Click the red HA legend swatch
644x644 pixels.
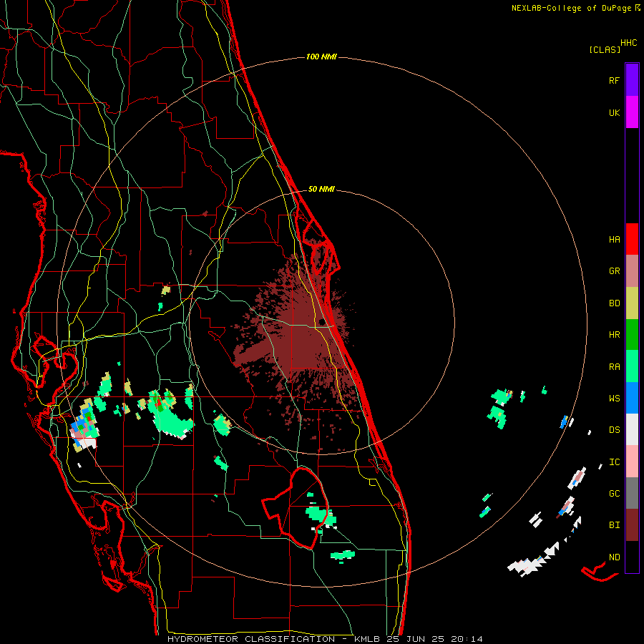[x=632, y=239]
